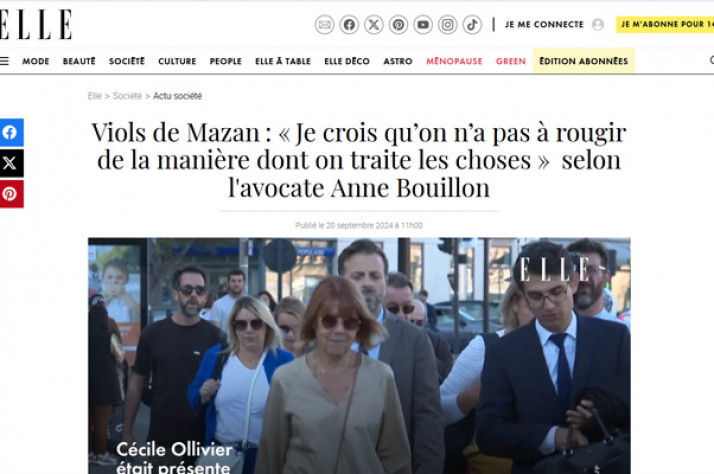714x474 pixels.
Task: Share the article on Facebook via the sidebar
Action: tap(11, 133)
